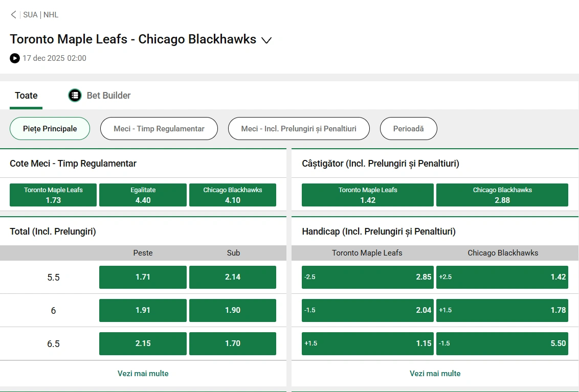Select the Piețe Principale filter pill
Image resolution: width=579 pixels, height=392 pixels.
[x=50, y=128]
